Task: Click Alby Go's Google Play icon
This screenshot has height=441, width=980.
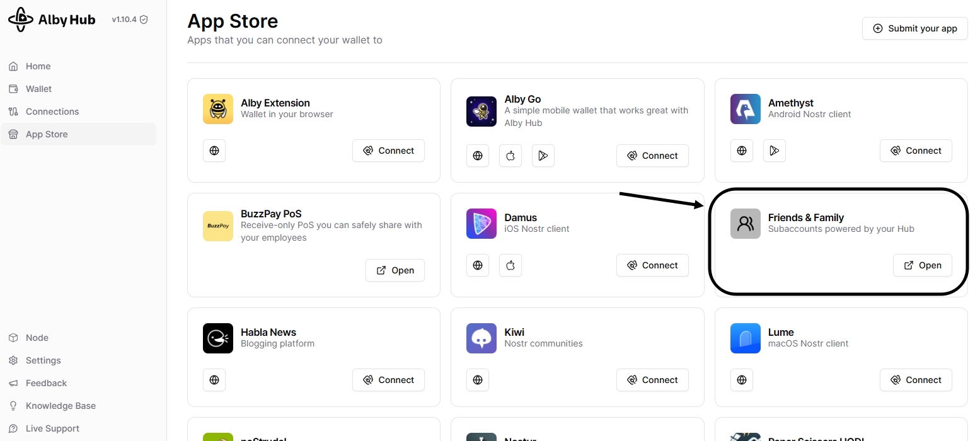Action: point(543,156)
